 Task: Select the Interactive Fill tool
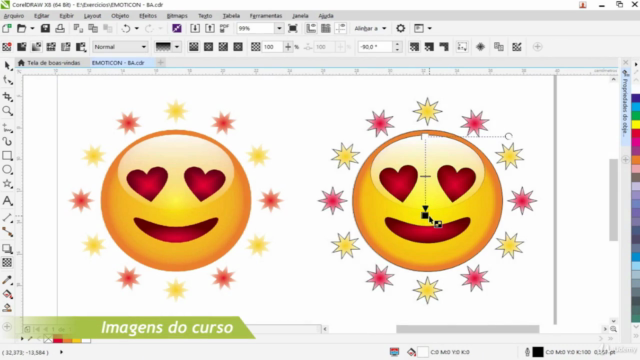pyautogui.click(x=7, y=294)
